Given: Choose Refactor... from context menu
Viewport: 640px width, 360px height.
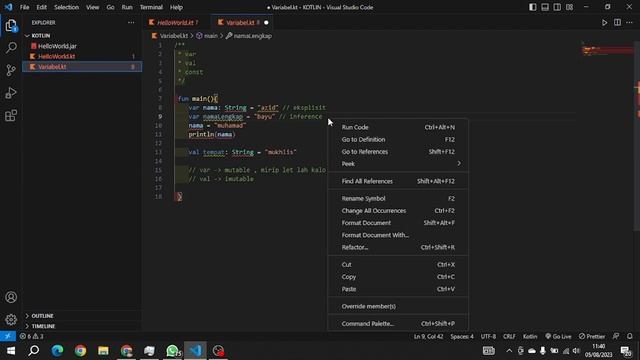Looking at the screenshot, I should (x=398, y=247).
